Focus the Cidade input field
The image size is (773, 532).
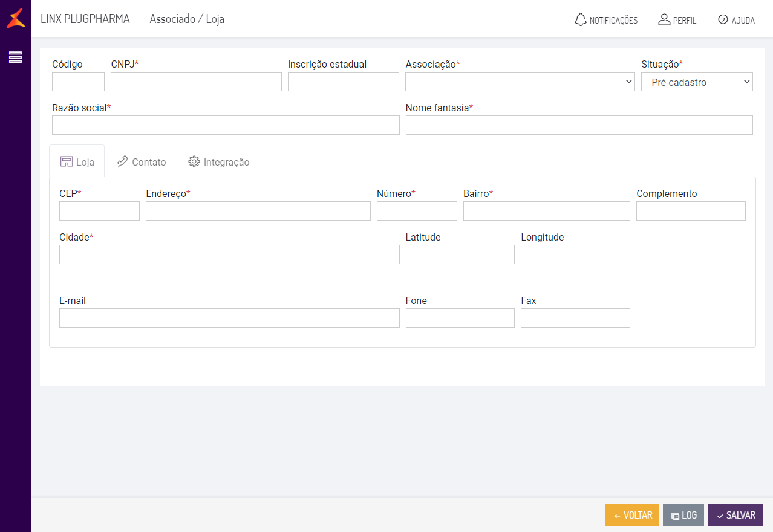229,255
